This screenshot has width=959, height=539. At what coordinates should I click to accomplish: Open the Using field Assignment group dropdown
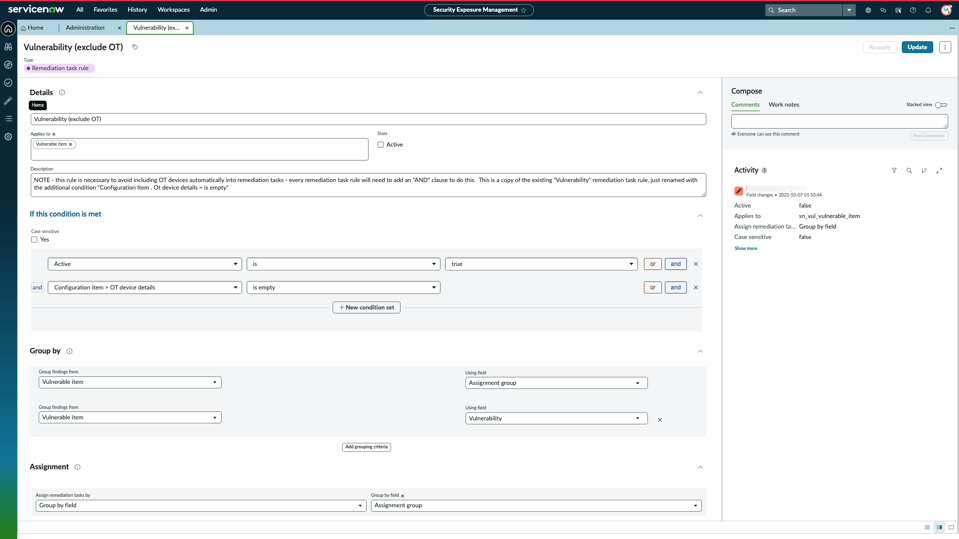[x=556, y=383]
